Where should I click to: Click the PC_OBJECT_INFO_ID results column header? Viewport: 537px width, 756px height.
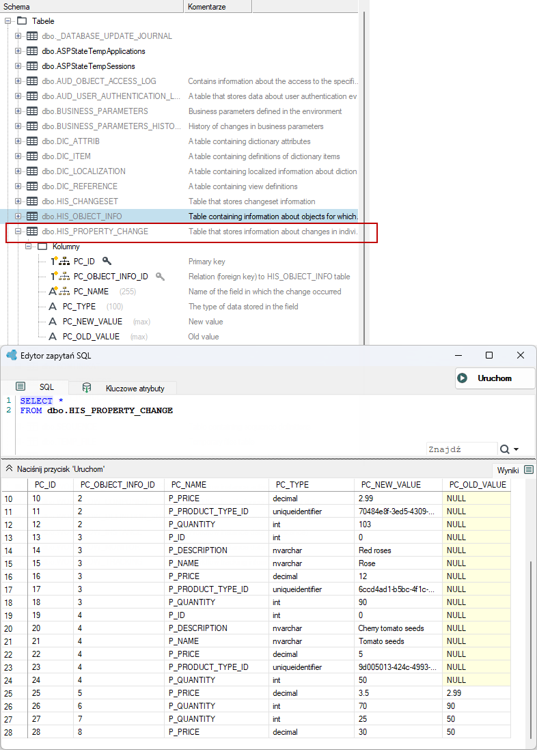pyautogui.click(x=118, y=485)
